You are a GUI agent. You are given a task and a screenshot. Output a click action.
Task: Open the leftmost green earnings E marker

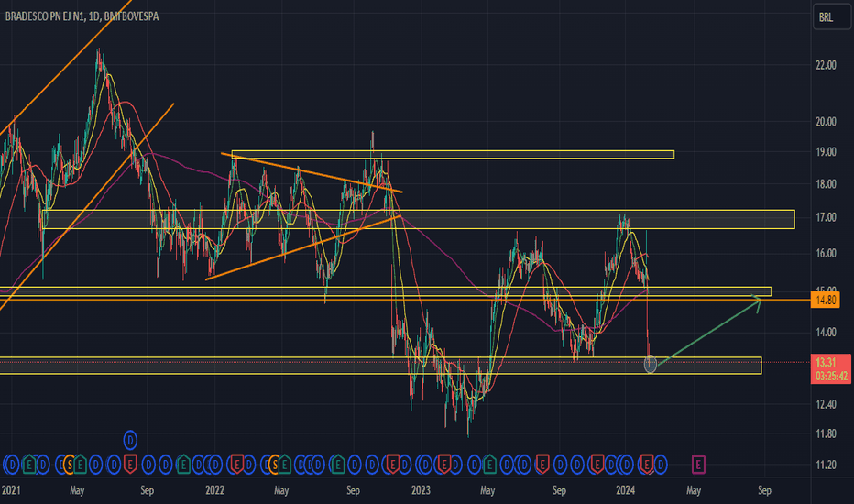[29, 465]
